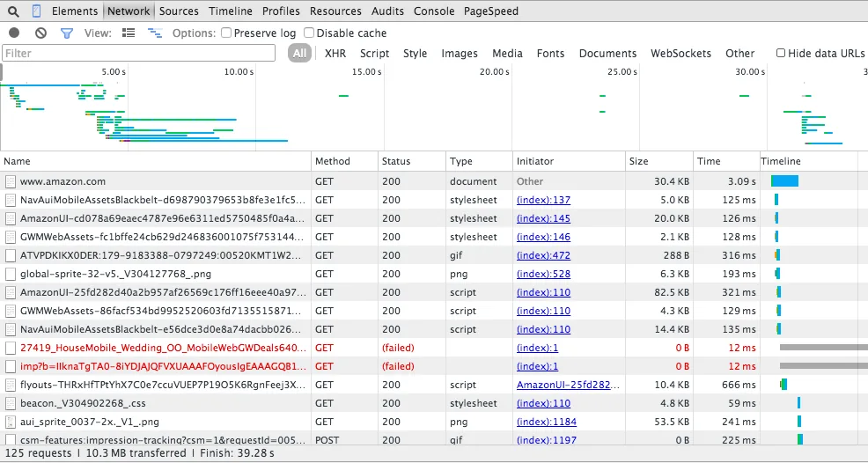This screenshot has width=868, height=463.
Task: Open the Elements tab
Action: (75, 11)
